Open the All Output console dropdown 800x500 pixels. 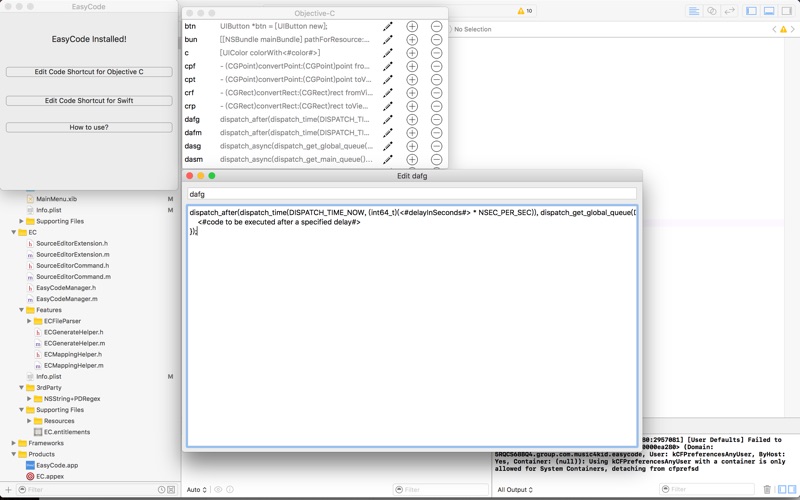click(515, 489)
